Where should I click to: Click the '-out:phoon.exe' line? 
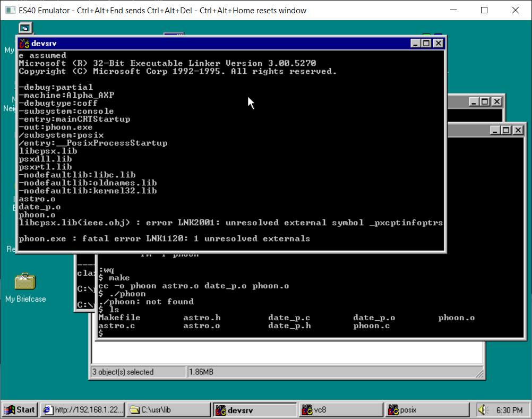tap(56, 127)
